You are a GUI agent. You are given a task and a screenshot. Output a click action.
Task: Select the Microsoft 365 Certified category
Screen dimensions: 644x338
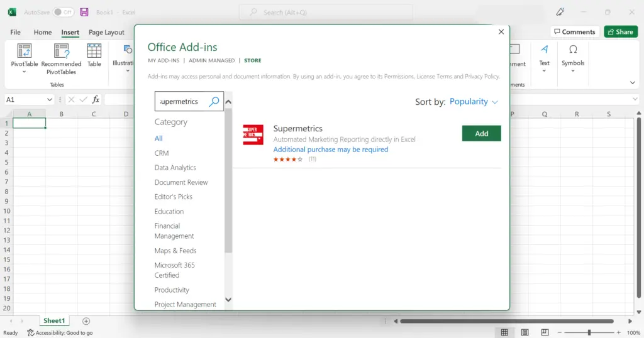pos(175,270)
